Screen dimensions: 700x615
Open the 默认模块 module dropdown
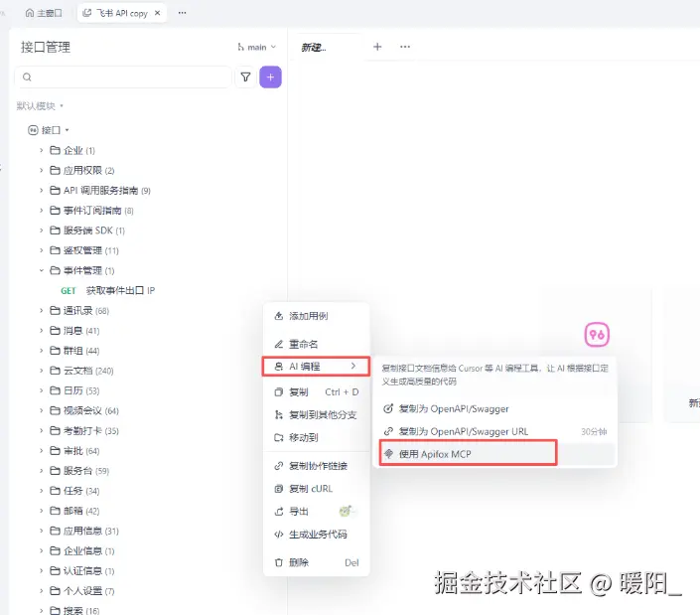[x=40, y=106]
